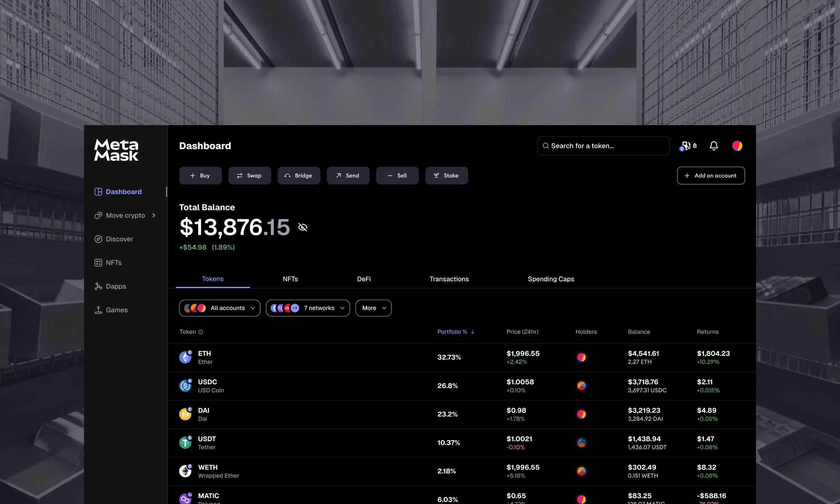Sort by the Balance column header
840x504 pixels.
639,332
